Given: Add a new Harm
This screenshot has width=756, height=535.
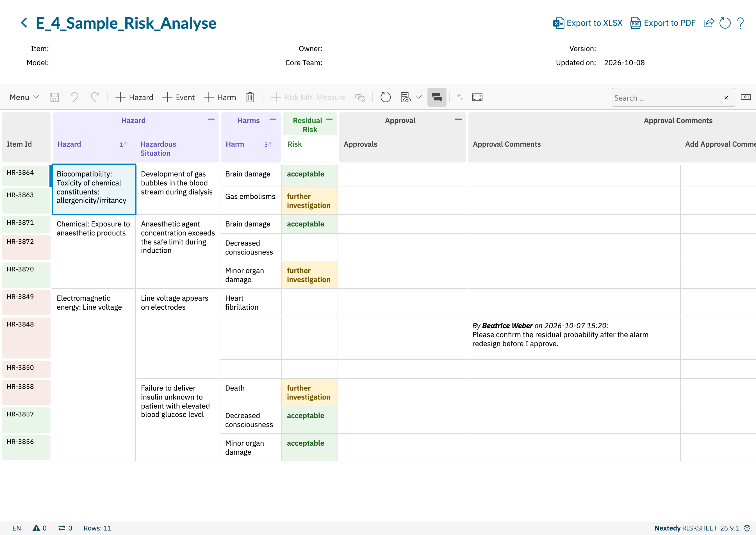Looking at the screenshot, I should [220, 97].
